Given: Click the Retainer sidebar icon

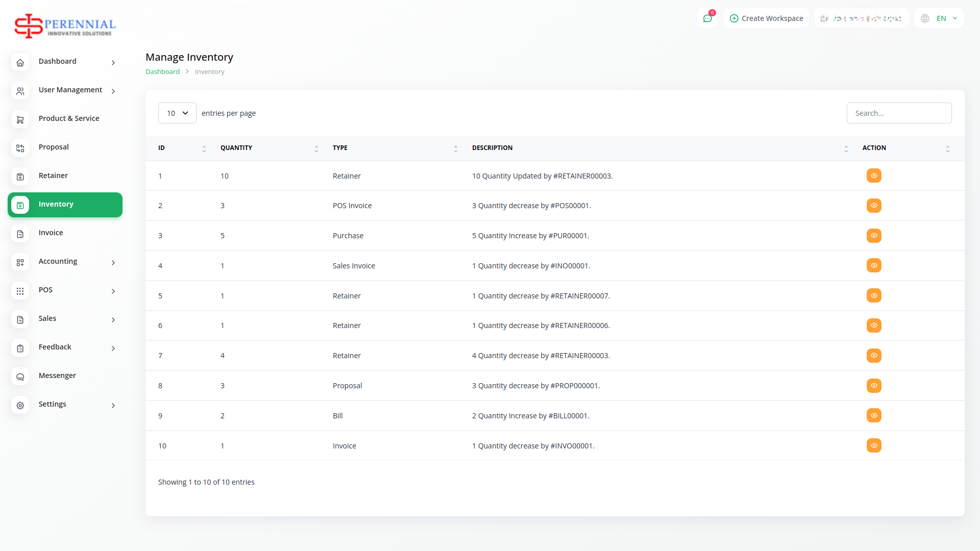Looking at the screenshot, I should (20, 177).
